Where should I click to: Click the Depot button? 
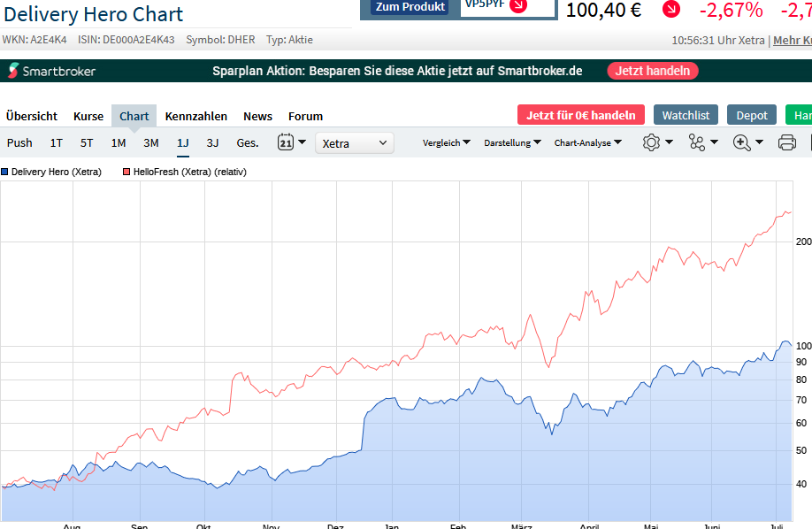752,115
